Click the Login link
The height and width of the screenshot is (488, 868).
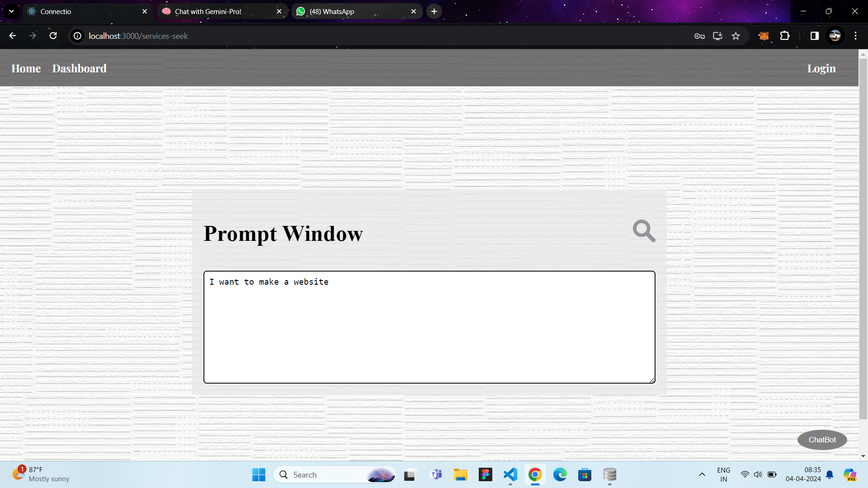click(x=821, y=69)
